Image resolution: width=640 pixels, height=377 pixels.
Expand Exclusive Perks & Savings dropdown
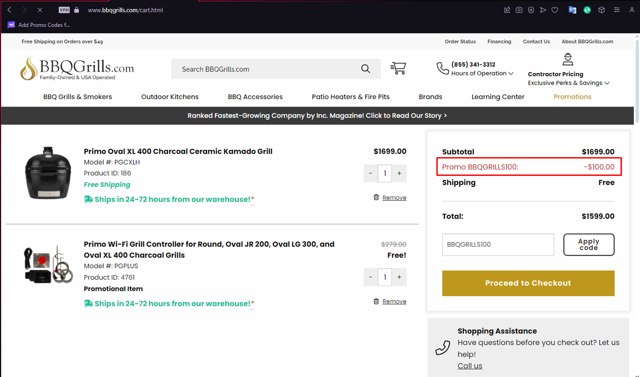[569, 83]
